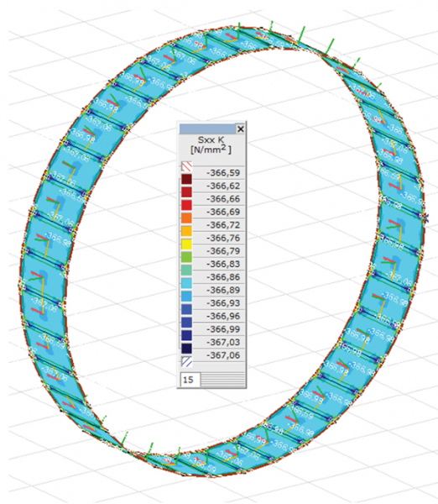The image size is (438, 504).
Task: Select the light cyan swatch for -366,89
Action: click(186, 284)
